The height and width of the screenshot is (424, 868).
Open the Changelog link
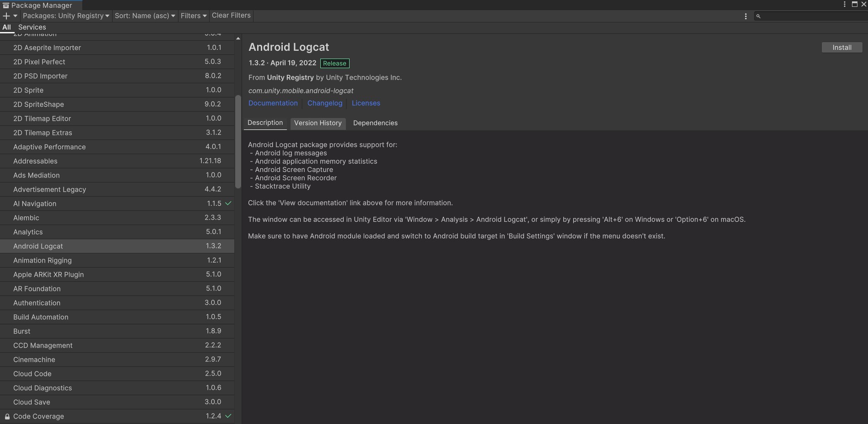coord(325,103)
